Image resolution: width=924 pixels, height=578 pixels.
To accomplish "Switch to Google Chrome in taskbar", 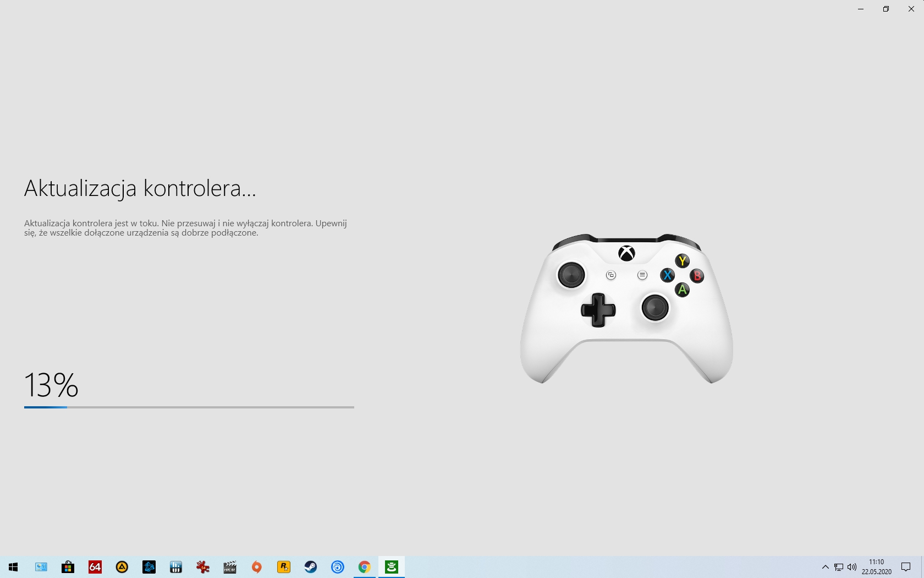I will (364, 567).
